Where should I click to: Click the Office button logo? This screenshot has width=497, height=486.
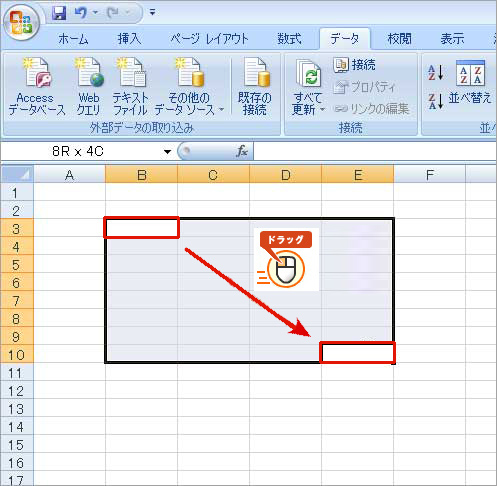[21, 23]
